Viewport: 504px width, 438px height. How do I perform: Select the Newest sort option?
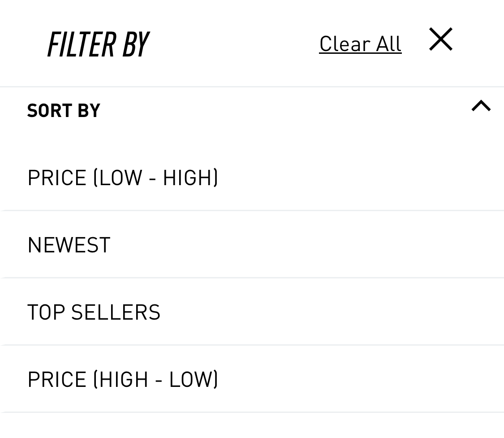(69, 245)
